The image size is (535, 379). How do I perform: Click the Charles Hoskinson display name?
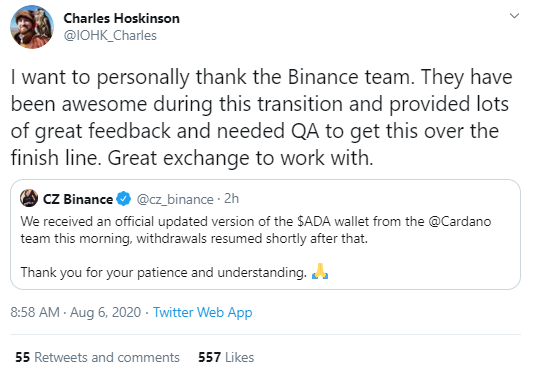(x=121, y=18)
